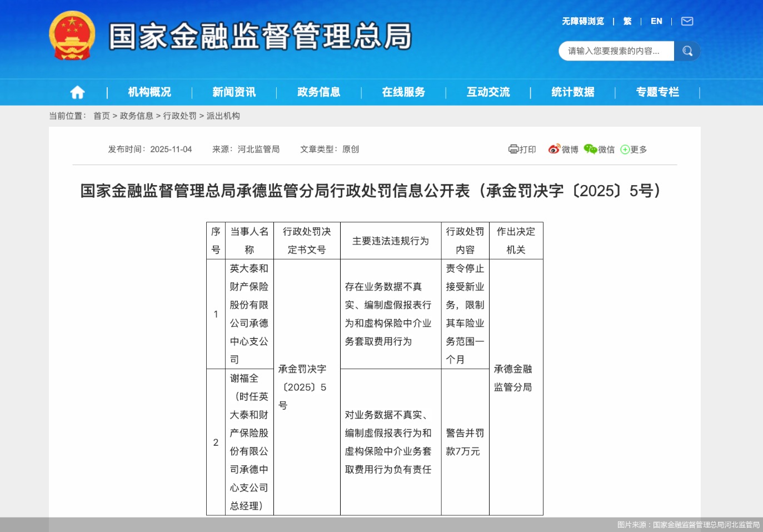Switch the site language to EN

(x=656, y=21)
